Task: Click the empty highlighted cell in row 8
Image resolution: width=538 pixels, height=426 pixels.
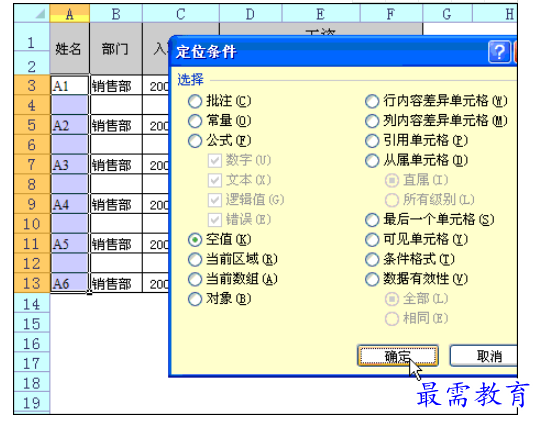Action: point(70,184)
